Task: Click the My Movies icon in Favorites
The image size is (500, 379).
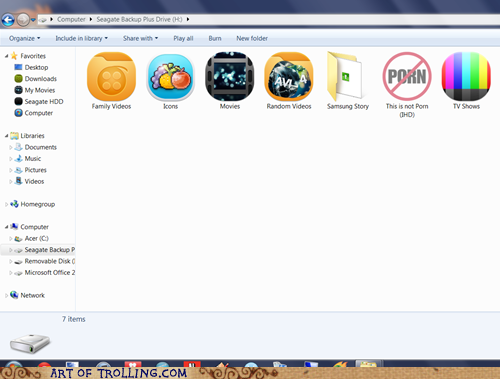Action: tap(18, 90)
